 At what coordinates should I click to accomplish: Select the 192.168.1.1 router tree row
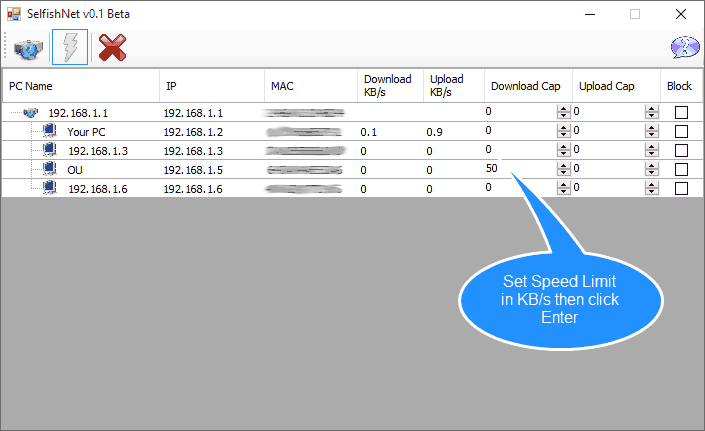click(x=78, y=113)
